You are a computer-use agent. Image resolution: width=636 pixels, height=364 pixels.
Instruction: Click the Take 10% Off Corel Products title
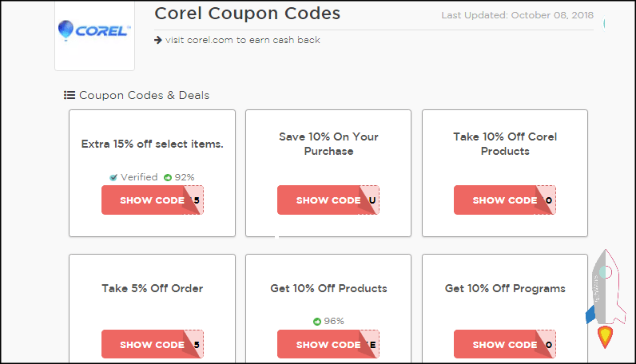coord(505,144)
